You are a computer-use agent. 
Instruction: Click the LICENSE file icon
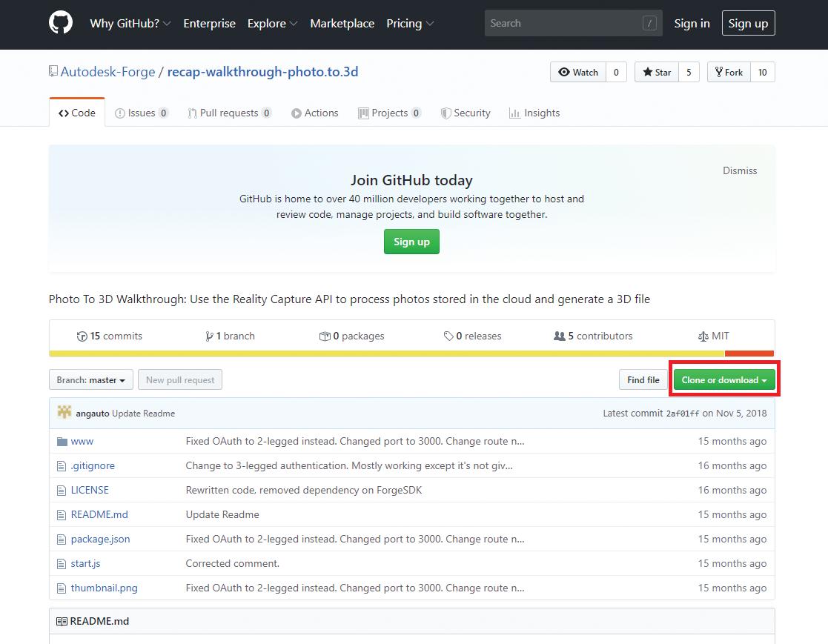coord(62,491)
